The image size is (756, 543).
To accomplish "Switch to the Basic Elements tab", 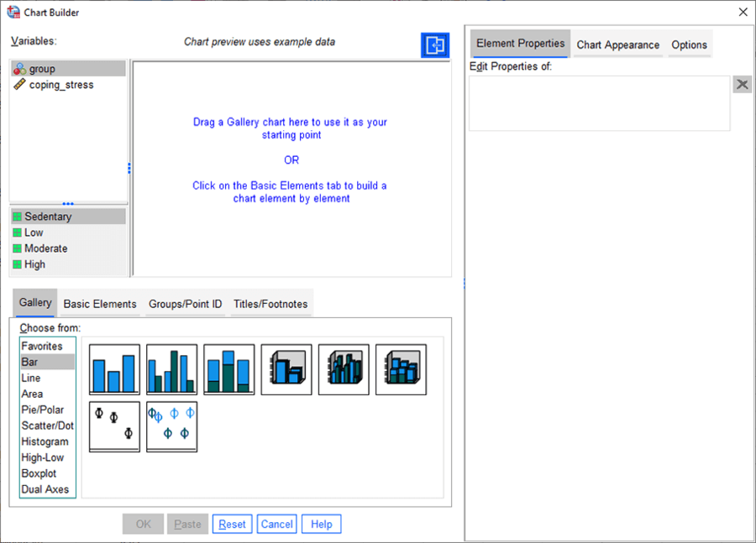I will pyautogui.click(x=100, y=304).
